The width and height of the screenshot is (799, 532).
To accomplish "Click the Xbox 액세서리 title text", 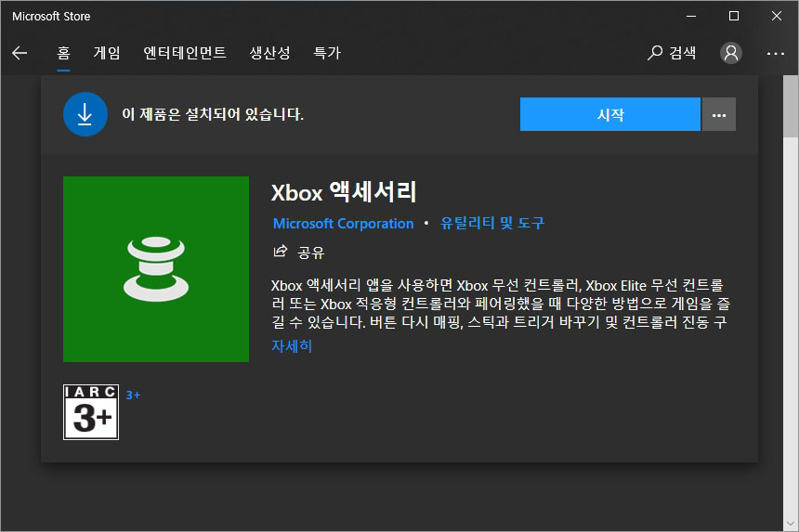I will [x=344, y=192].
